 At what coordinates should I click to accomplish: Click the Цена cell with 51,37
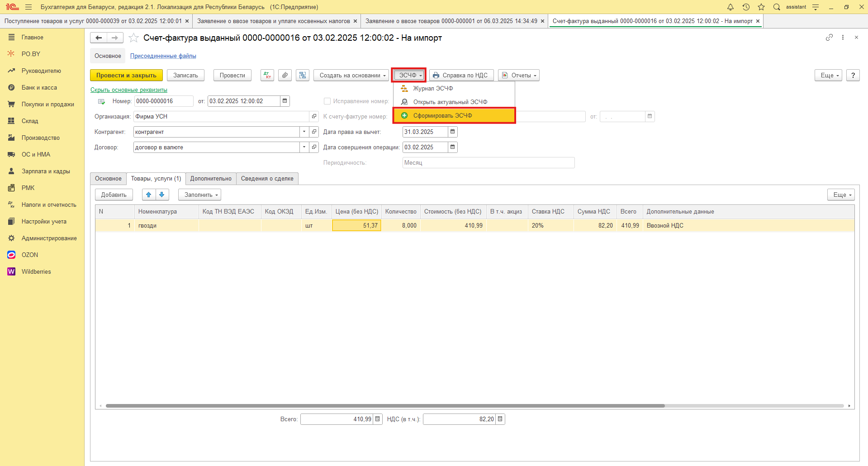(357, 225)
